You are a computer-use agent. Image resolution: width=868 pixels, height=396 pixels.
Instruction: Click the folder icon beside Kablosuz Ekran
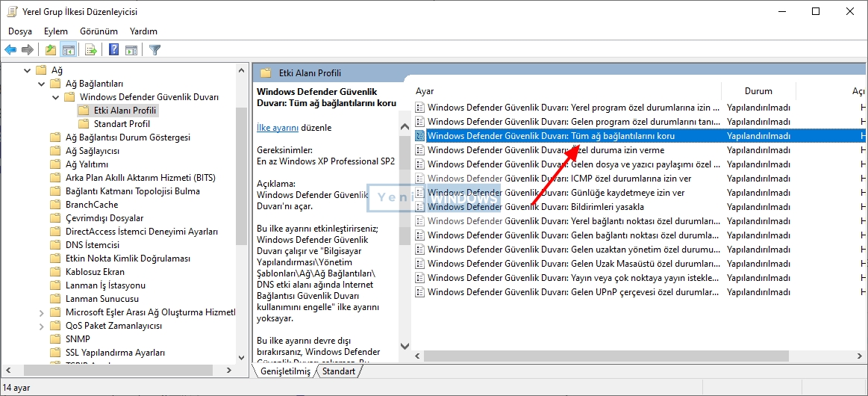pyautogui.click(x=54, y=271)
